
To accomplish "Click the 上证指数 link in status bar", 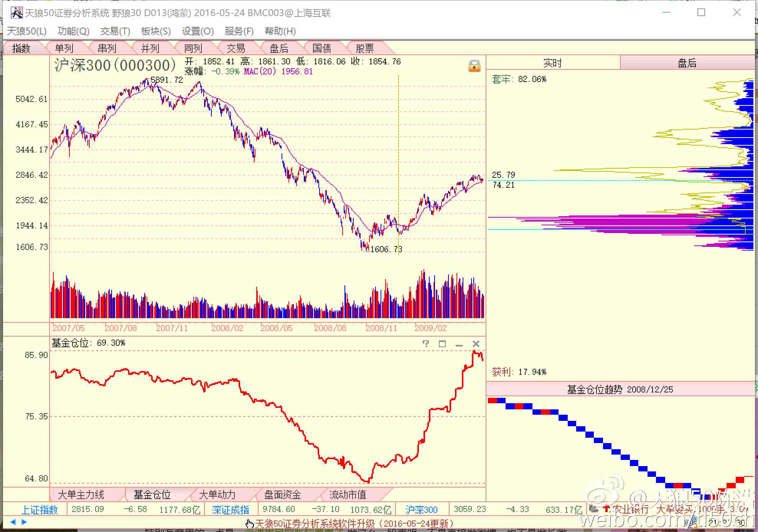I will click(x=39, y=510).
